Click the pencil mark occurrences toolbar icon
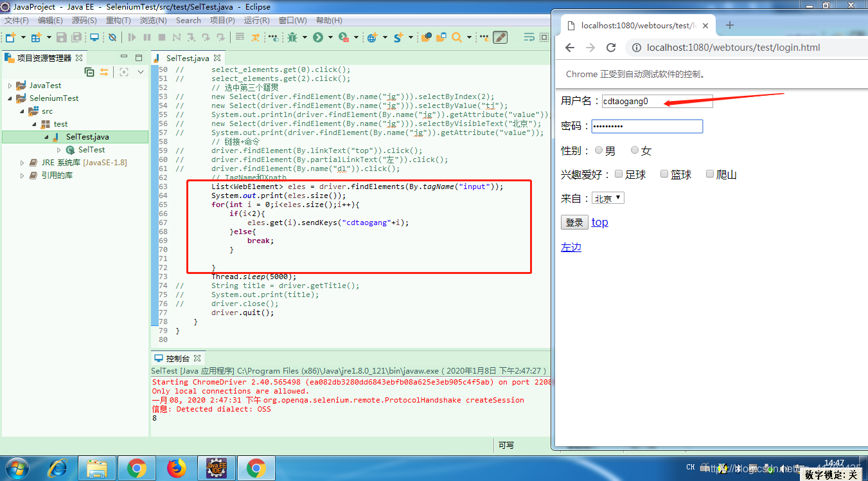The image size is (868, 481). 500,37
